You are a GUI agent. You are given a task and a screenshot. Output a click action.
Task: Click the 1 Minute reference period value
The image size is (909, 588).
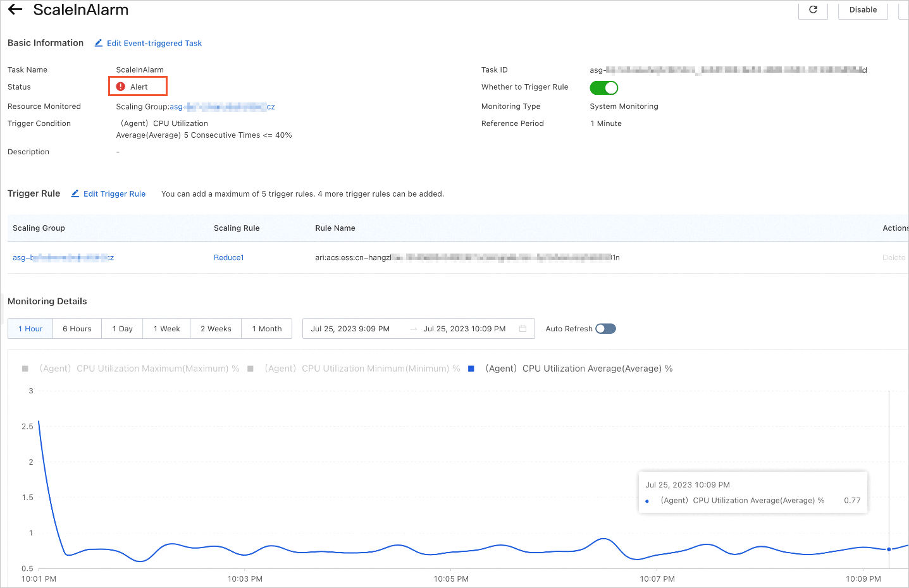pyautogui.click(x=606, y=123)
